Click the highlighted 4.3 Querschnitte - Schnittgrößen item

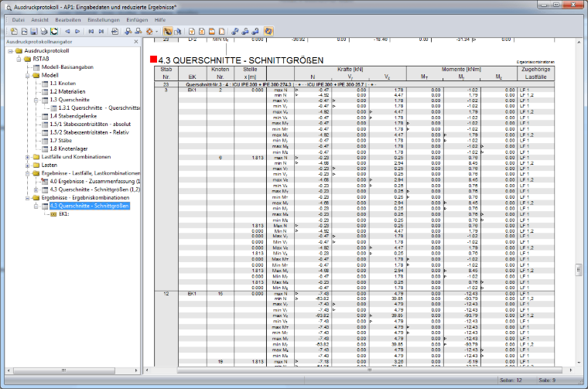[90, 206]
